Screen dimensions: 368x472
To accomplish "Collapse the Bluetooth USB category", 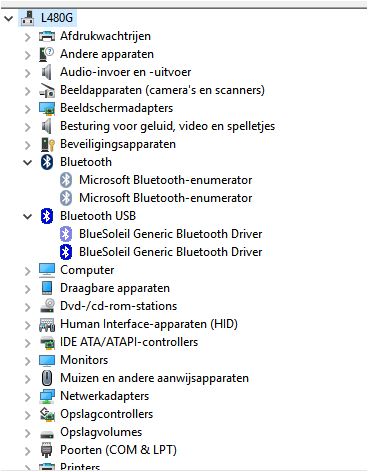I will click(27, 216).
